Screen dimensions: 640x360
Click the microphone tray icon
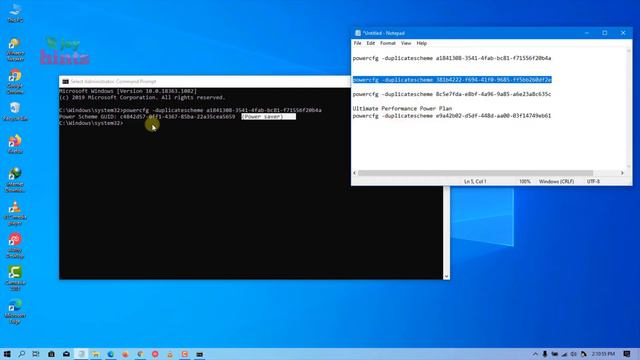click(x=544, y=354)
